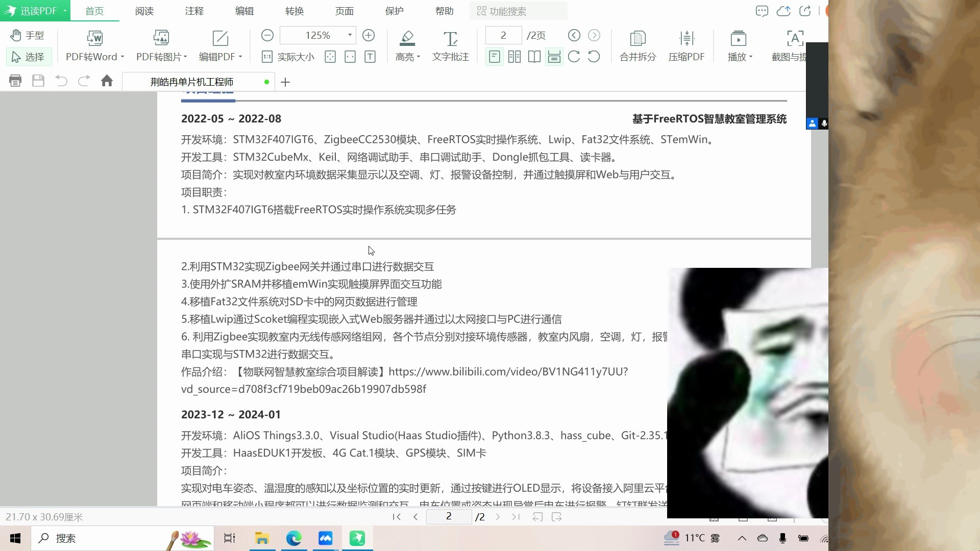The image size is (980, 551).
Task: Toggle book reading view mode
Action: click(534, 57)
